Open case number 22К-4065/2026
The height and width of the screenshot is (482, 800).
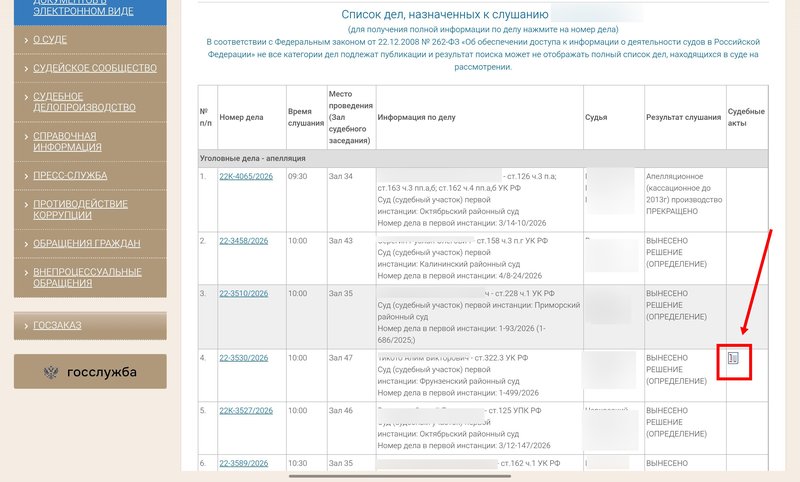coord(246,176)
